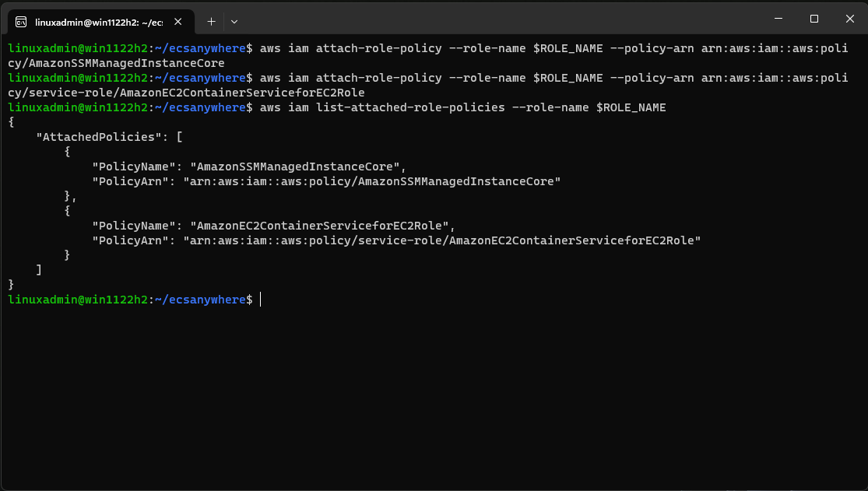This screenshot has width=868, height=491.
Task: Select the linuxadmin@win1122h2 tab title
Action: (x=98, y=21)
